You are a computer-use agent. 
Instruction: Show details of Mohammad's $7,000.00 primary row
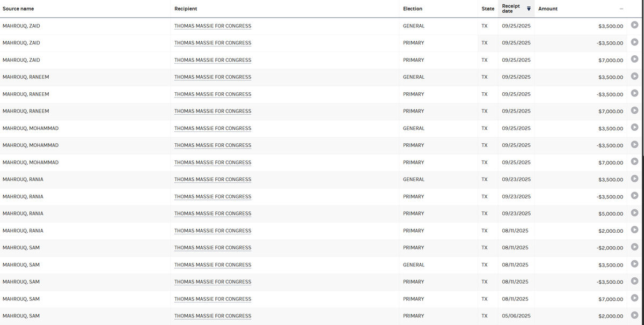pyautogui.click(x=635, y=161)
